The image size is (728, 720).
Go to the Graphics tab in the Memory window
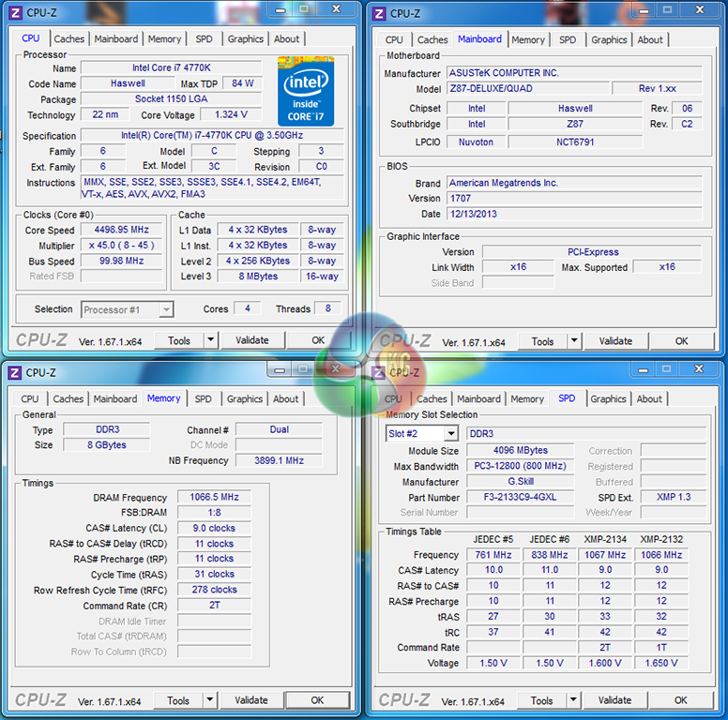click(x=245, y=399)
